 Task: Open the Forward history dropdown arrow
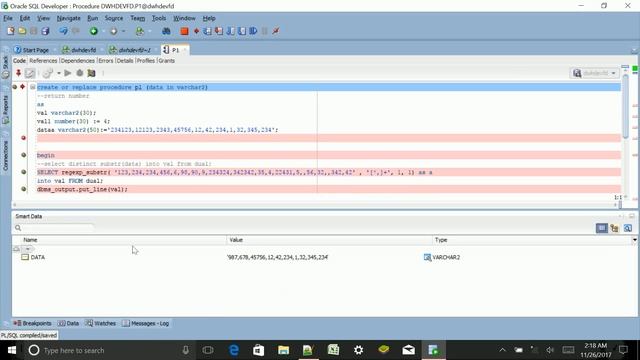click(x=123, y=31)
